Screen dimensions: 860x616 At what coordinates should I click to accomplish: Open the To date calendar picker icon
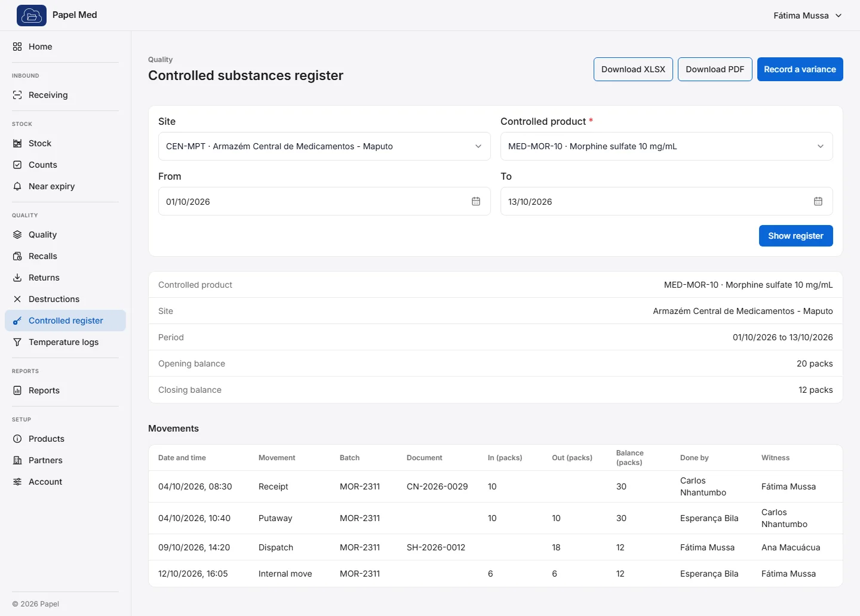(x=818, y=202)
